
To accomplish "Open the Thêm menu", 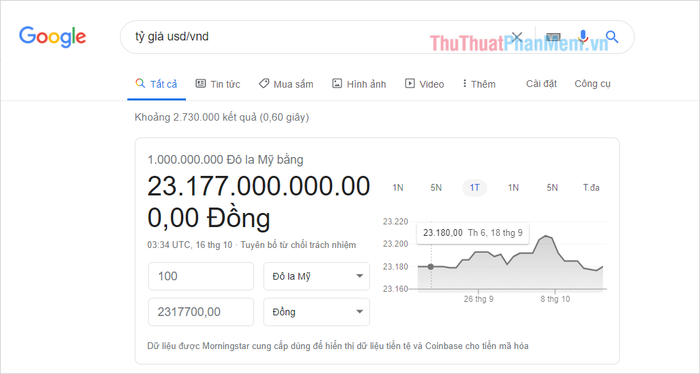I will click(x=479, y=84).
